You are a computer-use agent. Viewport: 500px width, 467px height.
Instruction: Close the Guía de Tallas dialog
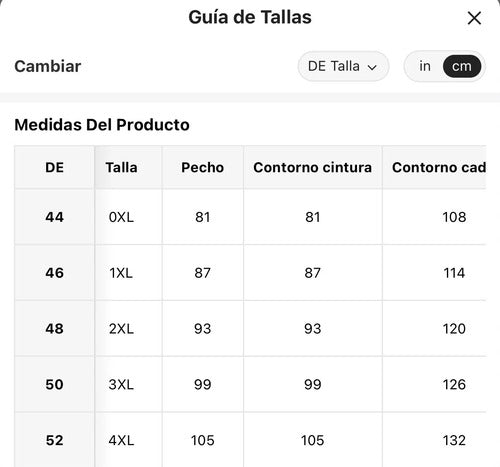pos(474,18)
